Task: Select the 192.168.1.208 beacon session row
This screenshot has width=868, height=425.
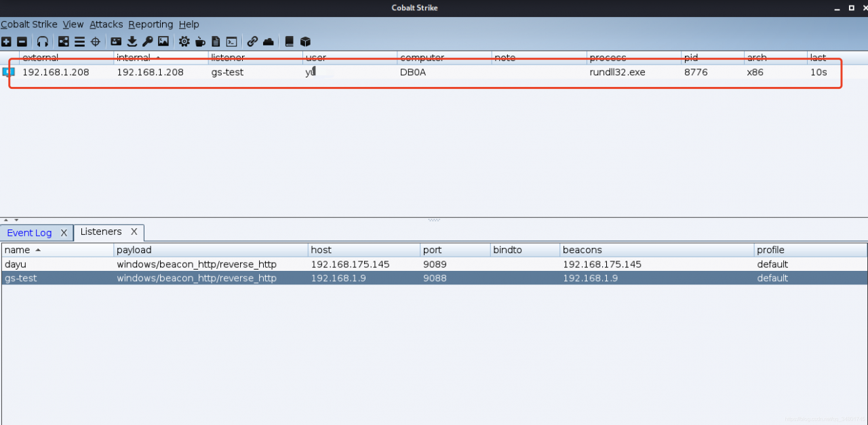Action: pos(434,72)
